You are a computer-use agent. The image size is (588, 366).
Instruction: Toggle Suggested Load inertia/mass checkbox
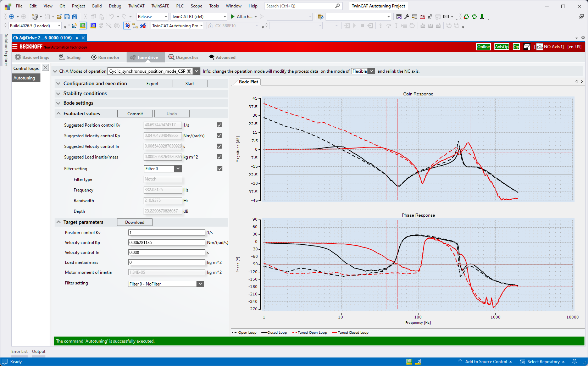coord(219,157)
